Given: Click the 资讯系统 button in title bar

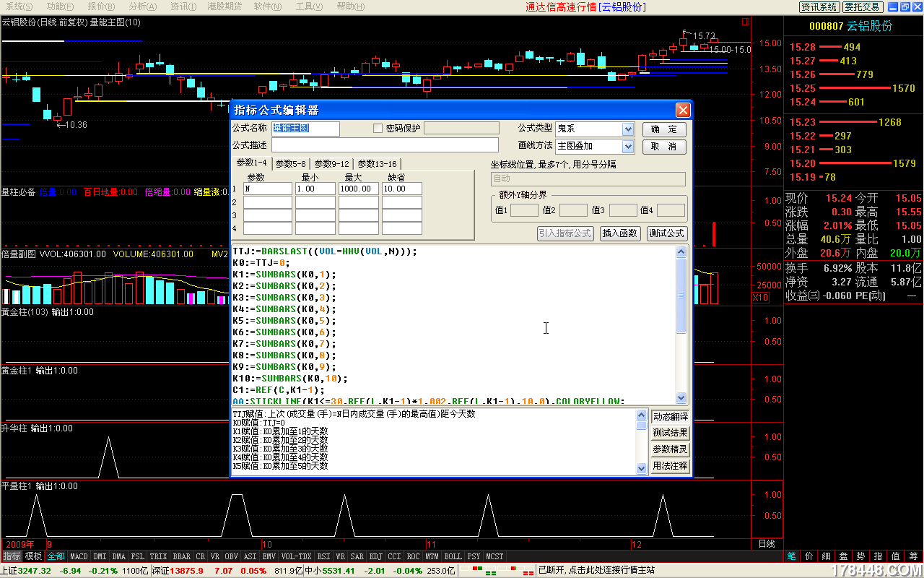Looking at the screenshot, I should coord(819,7).
